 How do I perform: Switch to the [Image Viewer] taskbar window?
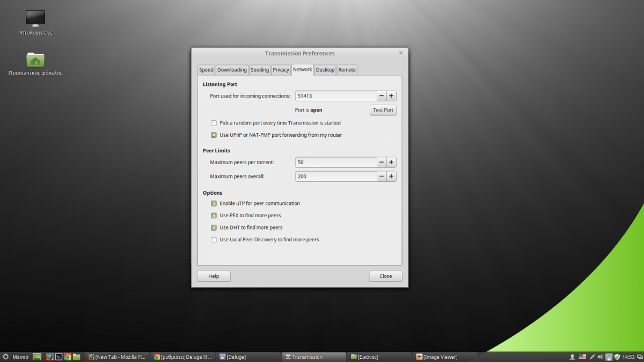click(x=446, y=357)
